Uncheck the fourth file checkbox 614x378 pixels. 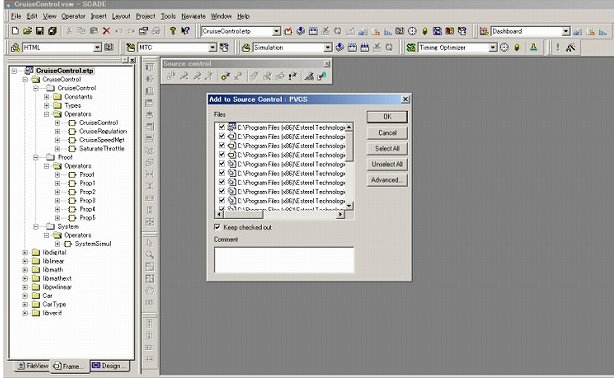[222, 155]
